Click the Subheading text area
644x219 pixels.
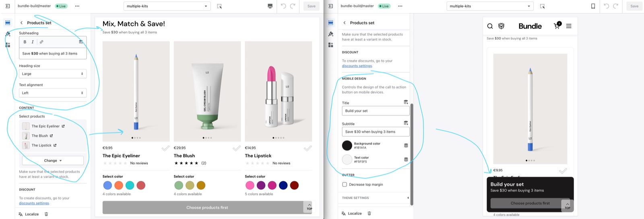[53, 53]
